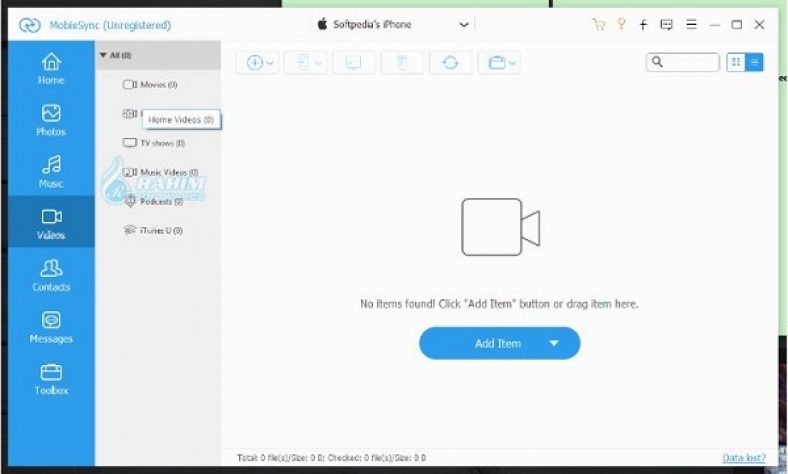Click the Facebook icon in title bar
The image size is (788, 474).
(643, 25)
